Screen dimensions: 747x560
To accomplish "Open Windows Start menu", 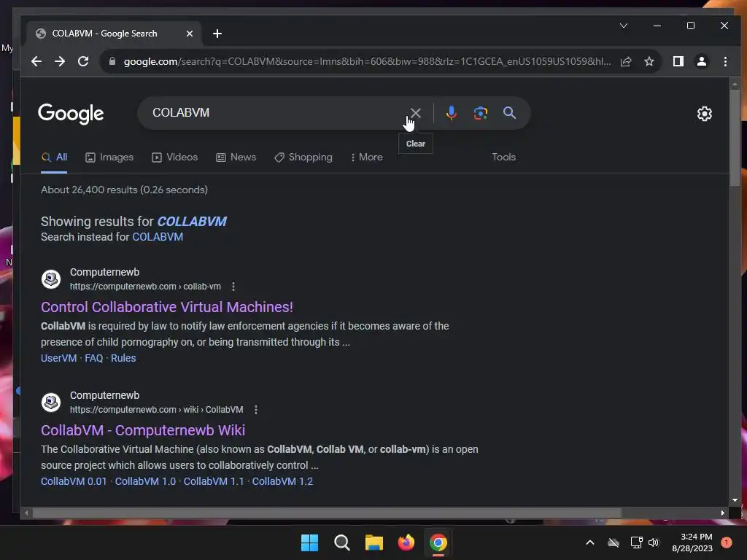I will (309, 542).
